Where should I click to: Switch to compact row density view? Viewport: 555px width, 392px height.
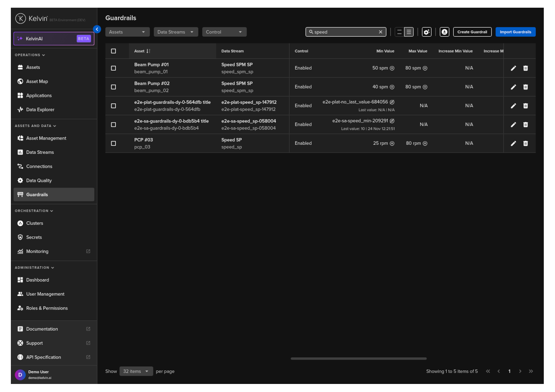tap(399, 32)
